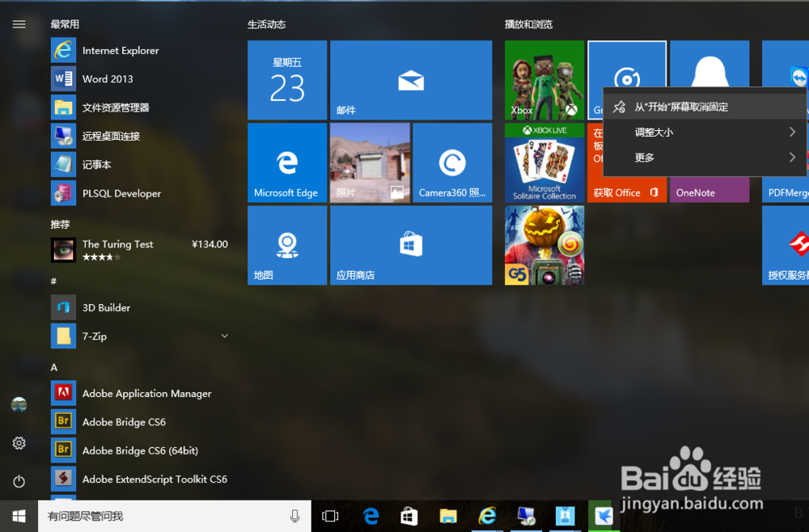809x532 pixels.
Task: Click the Power button icon
Action: tap(19, 482)
